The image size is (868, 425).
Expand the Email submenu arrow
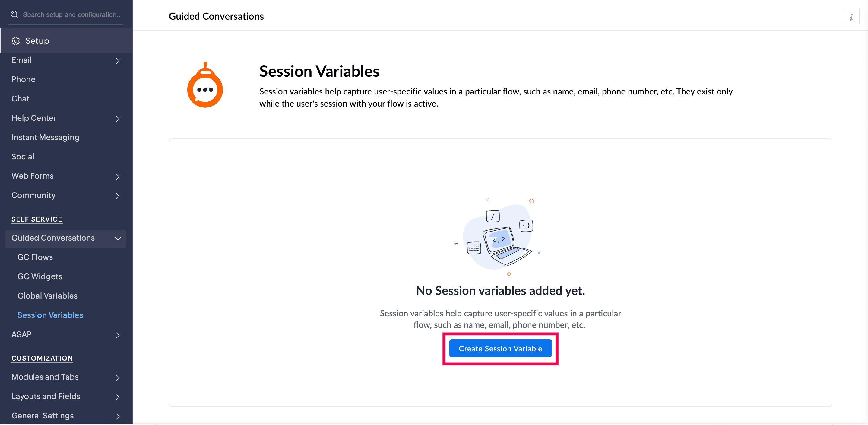(x=118, y=61)
